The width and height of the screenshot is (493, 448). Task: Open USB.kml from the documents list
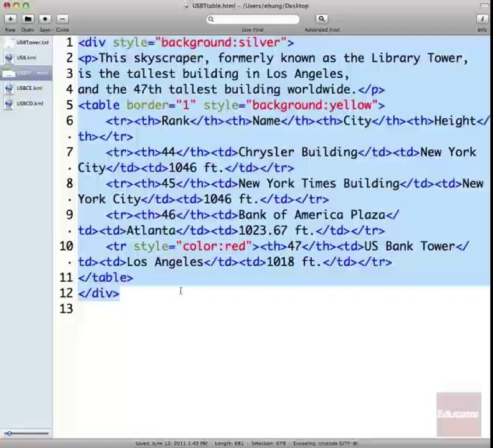26,57
